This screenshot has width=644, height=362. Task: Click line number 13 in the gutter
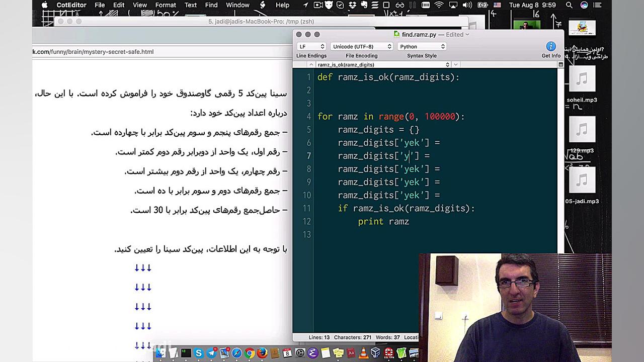point(306,234)
